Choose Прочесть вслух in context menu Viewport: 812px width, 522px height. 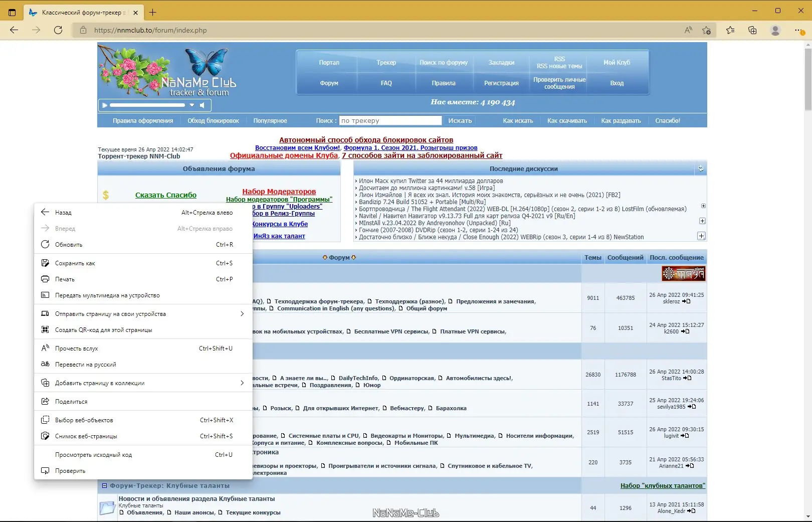coord(143,349)
